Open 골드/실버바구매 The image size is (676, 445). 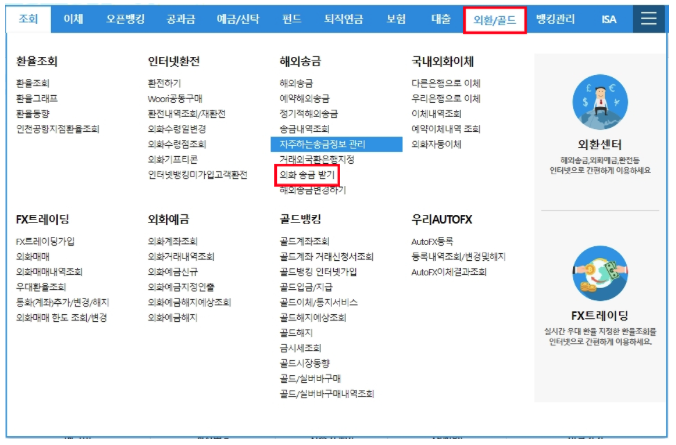310,379
